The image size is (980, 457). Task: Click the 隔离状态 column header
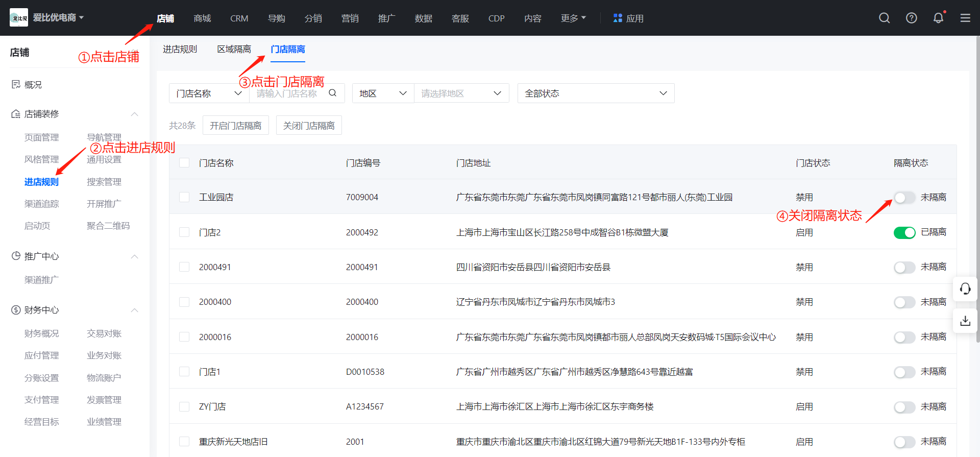911,163
